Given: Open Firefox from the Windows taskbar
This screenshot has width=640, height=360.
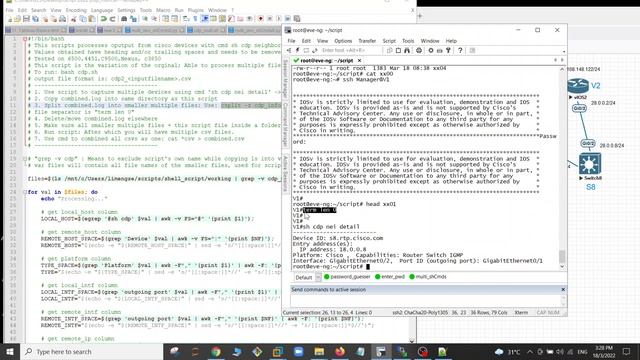Looking at the screenshot, I should click(x=340, y=351).
